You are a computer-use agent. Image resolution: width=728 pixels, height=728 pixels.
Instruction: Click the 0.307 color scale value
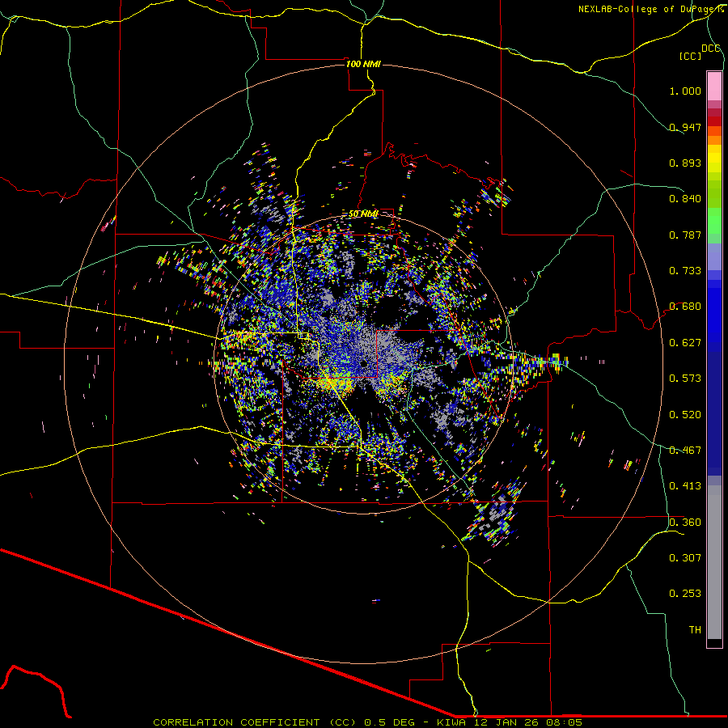pos(685,558)
